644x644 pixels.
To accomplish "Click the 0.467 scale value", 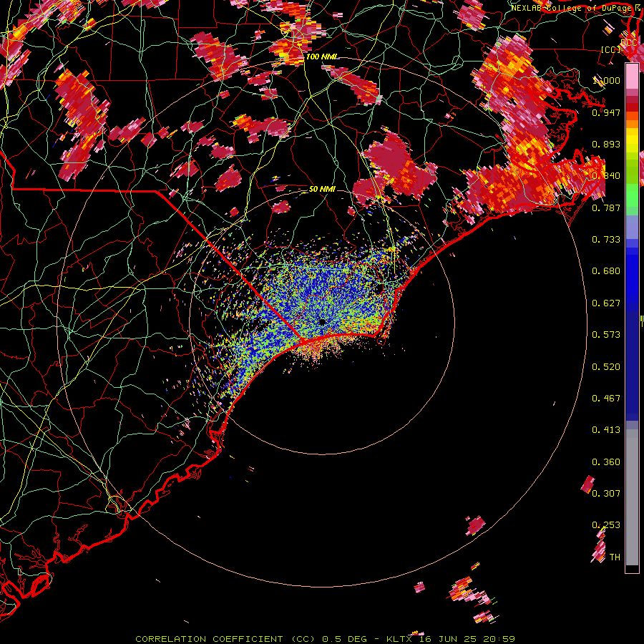I will 606,399.
